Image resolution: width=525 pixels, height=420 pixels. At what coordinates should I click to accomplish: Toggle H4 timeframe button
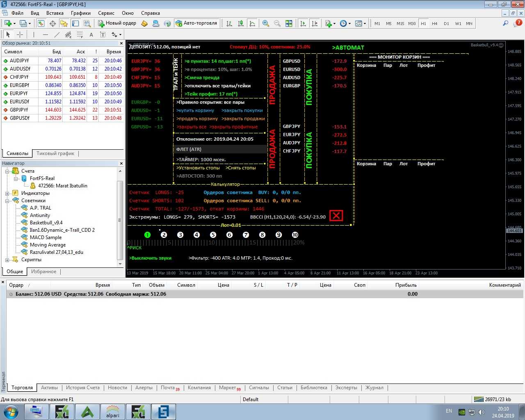point(435,23)
